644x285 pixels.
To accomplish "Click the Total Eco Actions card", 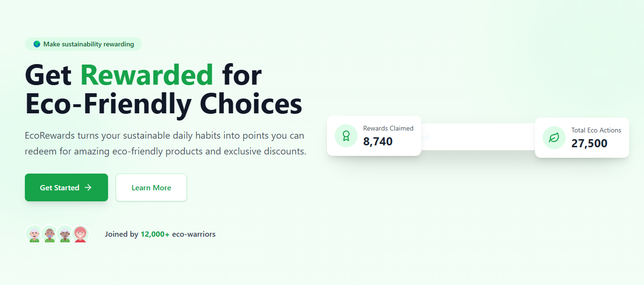I will pos(582,138).
